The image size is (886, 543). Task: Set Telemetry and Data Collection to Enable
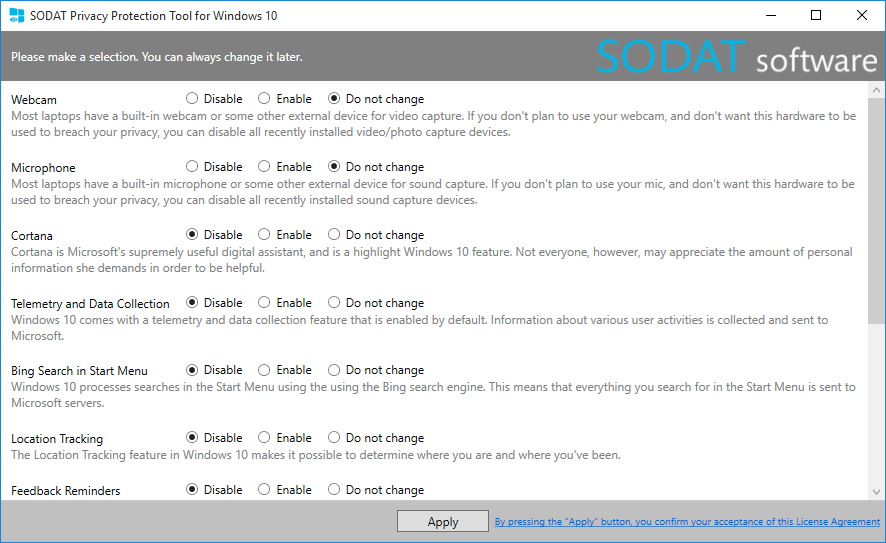[285, 303]
